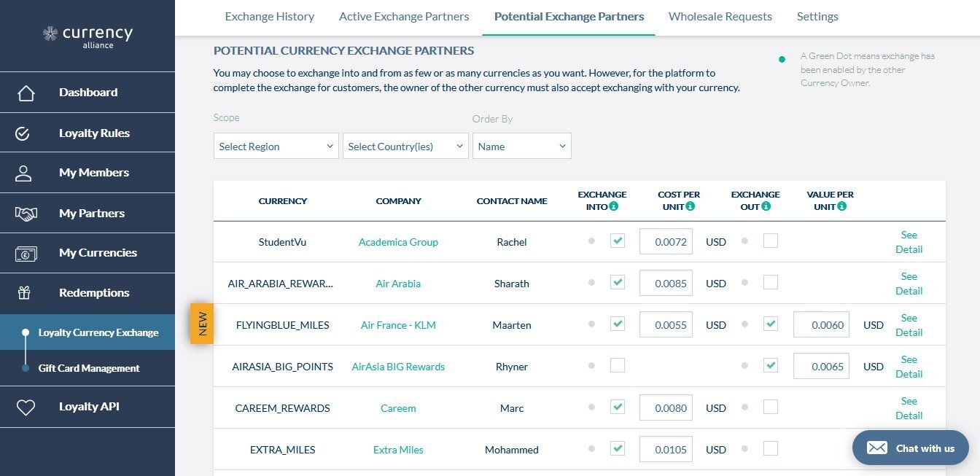Click contact name Maarten
The height and width of the screenshot is (476, 980).
point(512,325)
